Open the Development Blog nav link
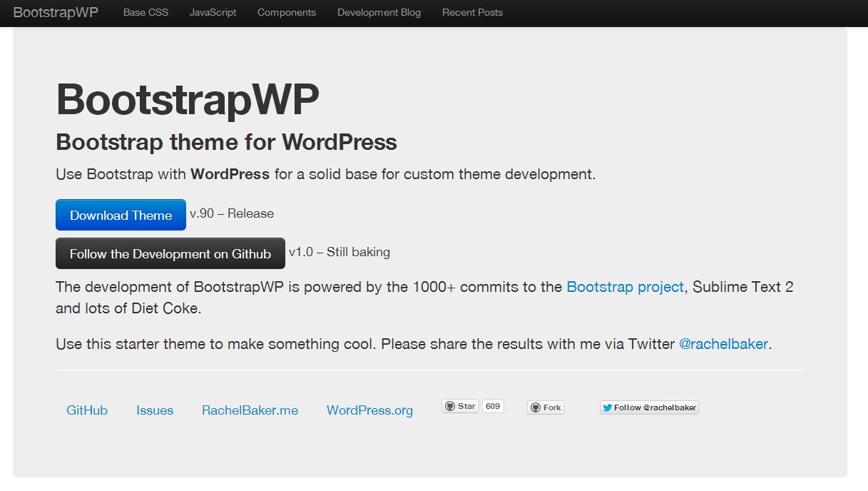The width and height of the screenshot is (868, 491). (x=379, y=12)
